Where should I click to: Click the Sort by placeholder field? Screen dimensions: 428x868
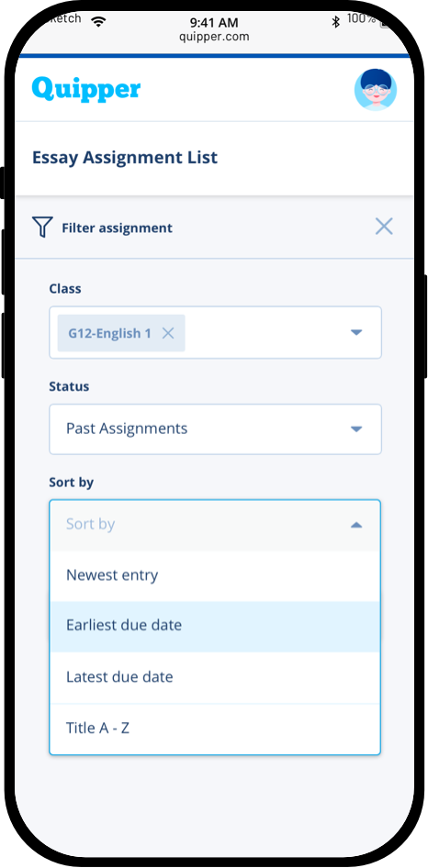coord(215,525)
